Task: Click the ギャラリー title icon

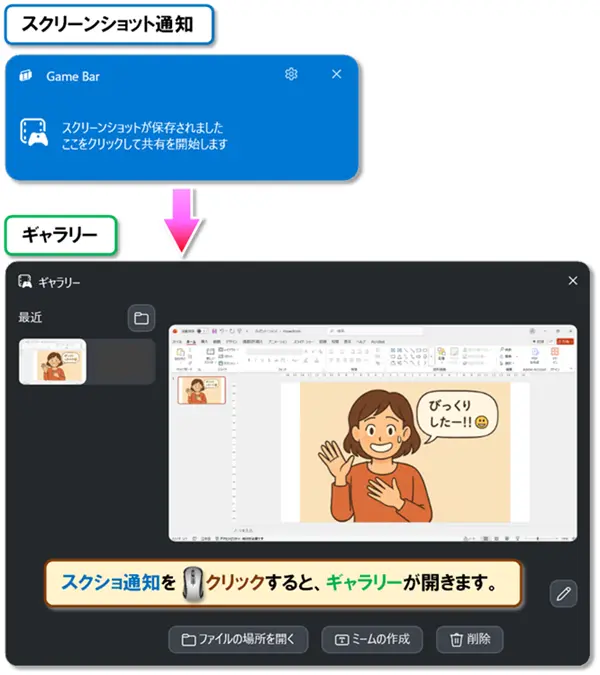Action: point(25,282)
